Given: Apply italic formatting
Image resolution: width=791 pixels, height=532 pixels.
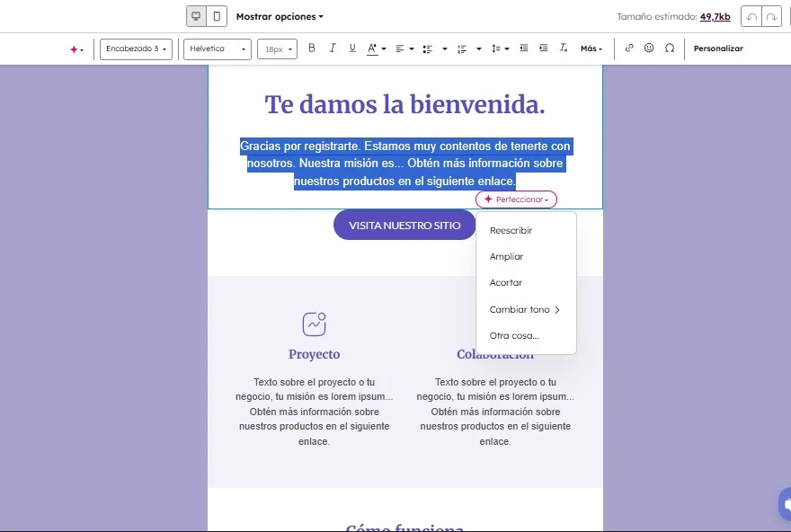Looking at the screenshot, I should 333,49.
